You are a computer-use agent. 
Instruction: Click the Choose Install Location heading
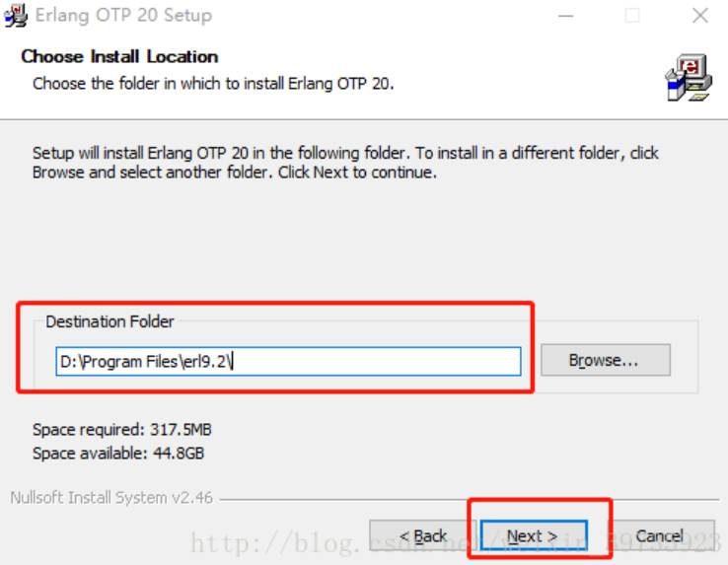click(119, 56)
